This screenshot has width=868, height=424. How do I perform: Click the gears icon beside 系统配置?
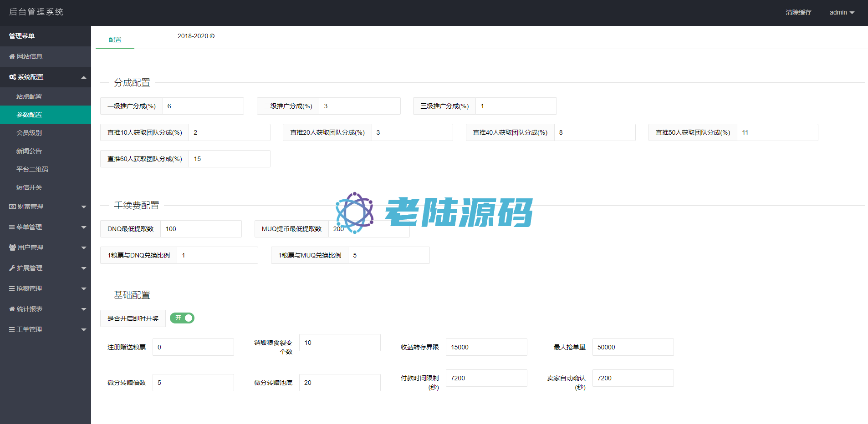tap(12, 77)
